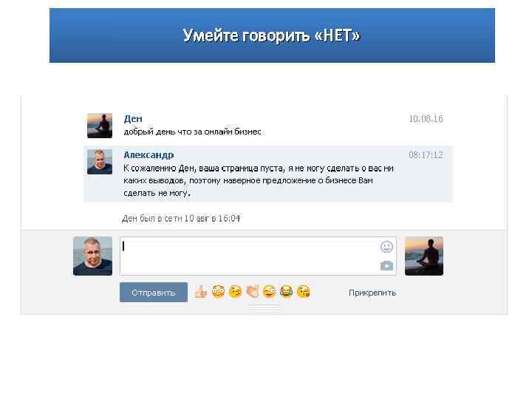The height and width of the screenshot is (399, 532).
Task: Click the thumbs up emoji
Action: point(201,292)
